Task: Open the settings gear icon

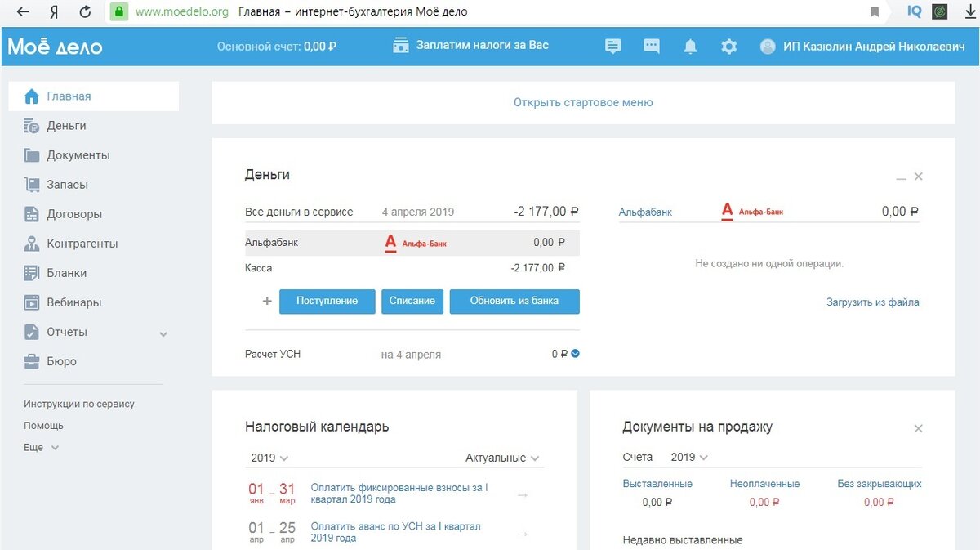Action: 728,46
